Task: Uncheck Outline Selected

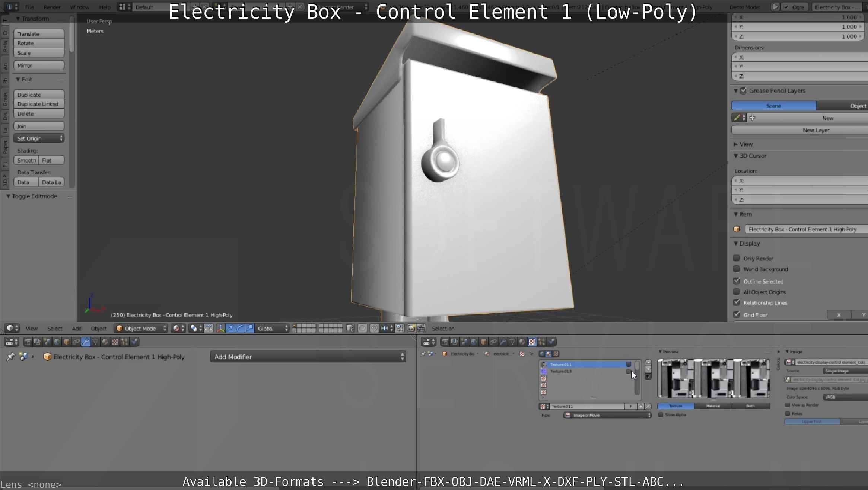Action: coord(736,281)
